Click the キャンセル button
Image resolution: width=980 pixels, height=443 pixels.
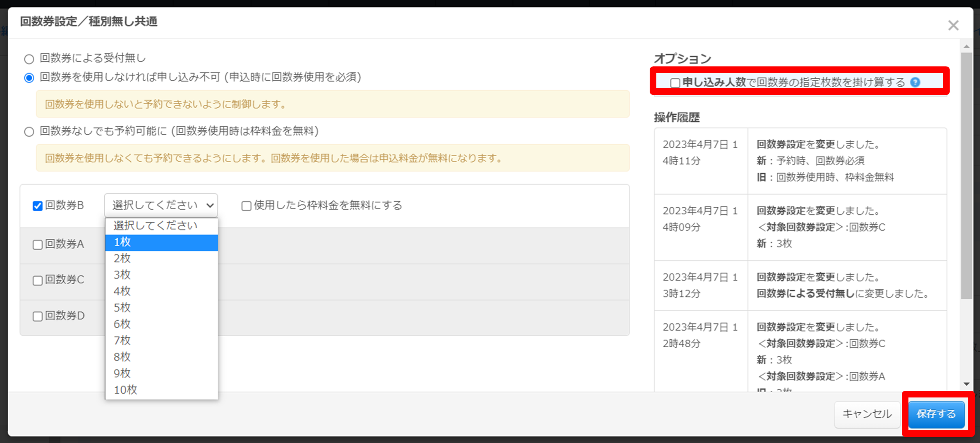click(867, 414)
